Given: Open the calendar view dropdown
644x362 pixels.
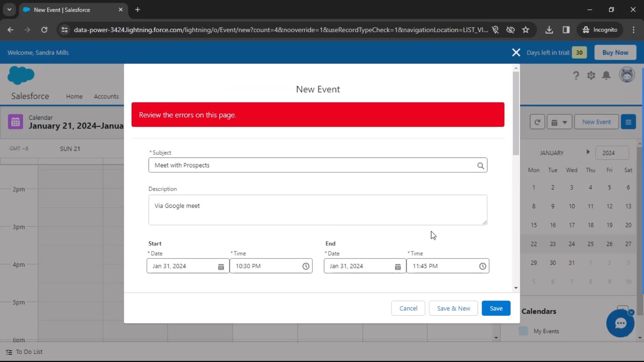Looking at the screenshot, I should click(559, 122).
